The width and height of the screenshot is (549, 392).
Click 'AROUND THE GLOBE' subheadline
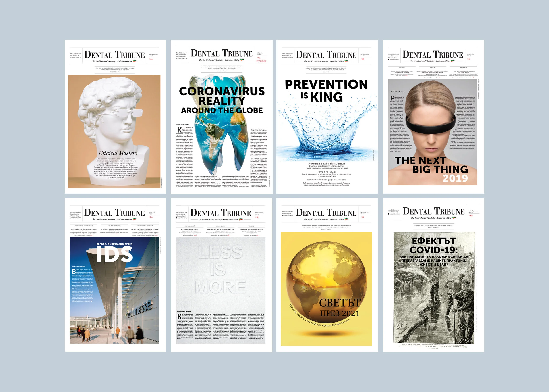[222, 110]
